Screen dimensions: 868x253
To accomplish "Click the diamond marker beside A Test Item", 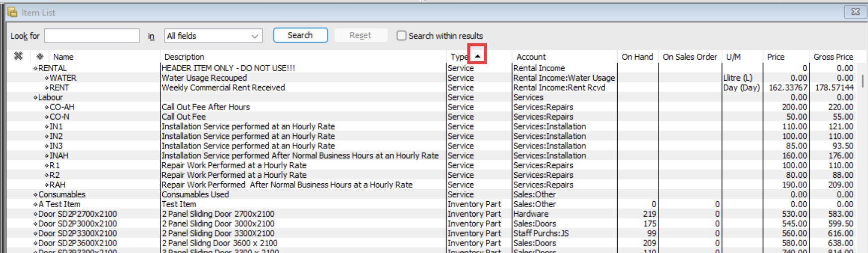I will click(35, 204).
